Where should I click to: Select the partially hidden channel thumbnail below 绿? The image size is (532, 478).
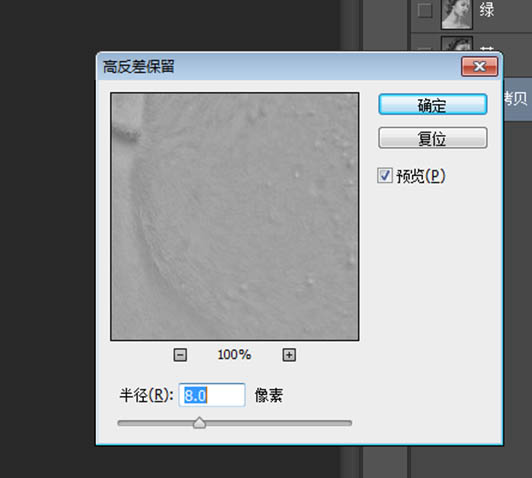pos(457,44)
